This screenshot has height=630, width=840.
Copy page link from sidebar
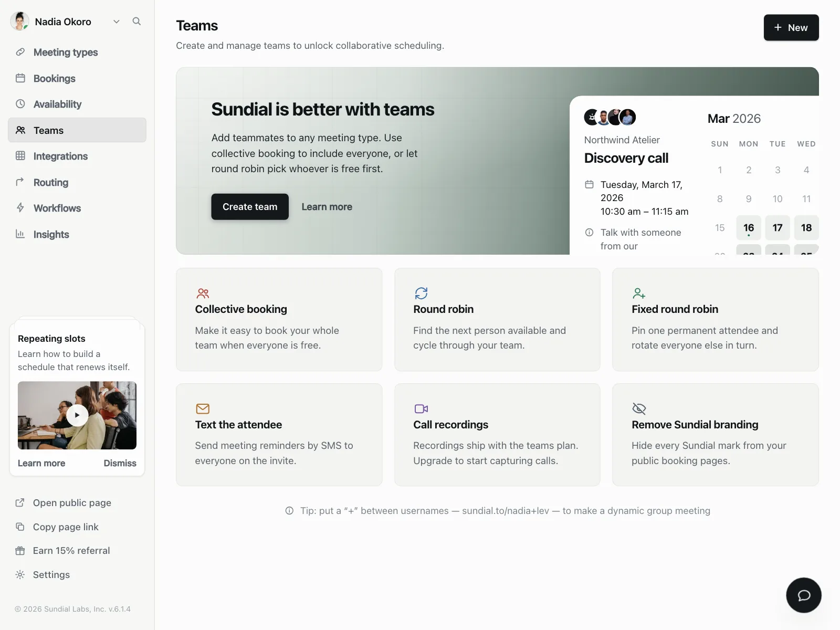click(x=66, y=527)
